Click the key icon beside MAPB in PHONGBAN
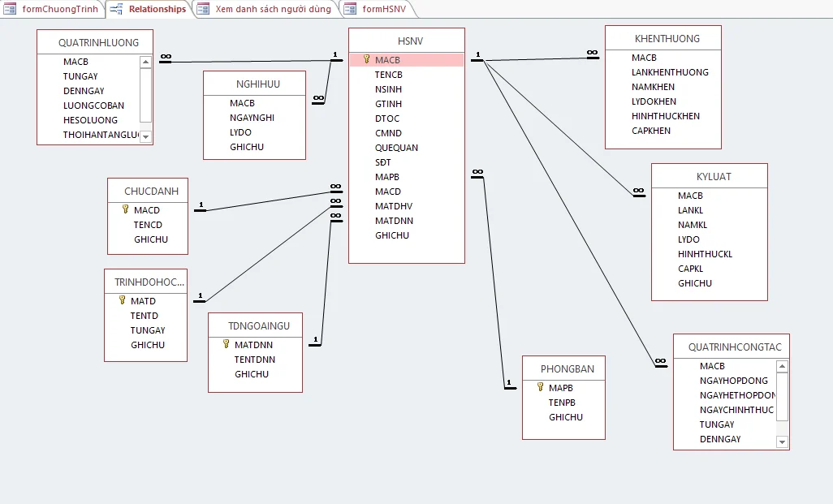The width and height of the screenshot is (833, 504). click(540, 387)
